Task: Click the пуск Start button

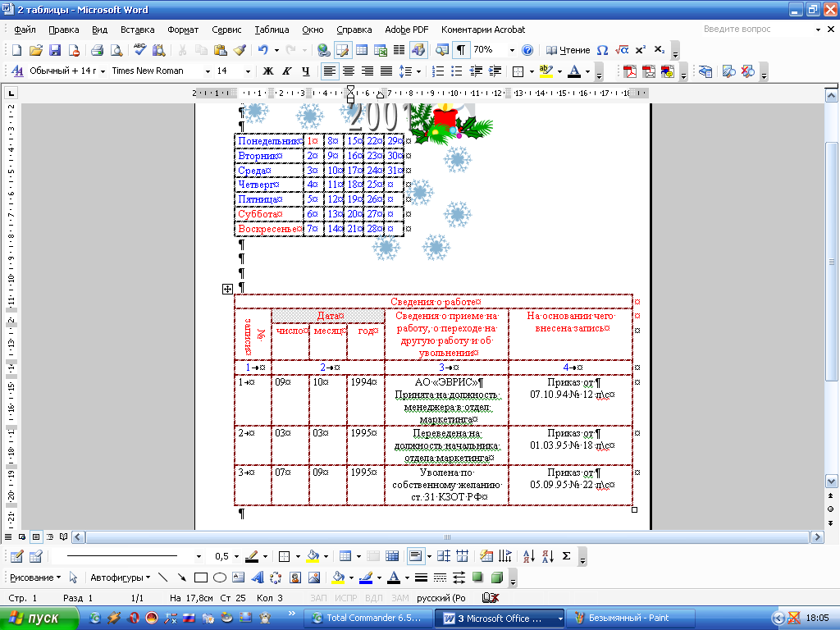Action: 39,619
